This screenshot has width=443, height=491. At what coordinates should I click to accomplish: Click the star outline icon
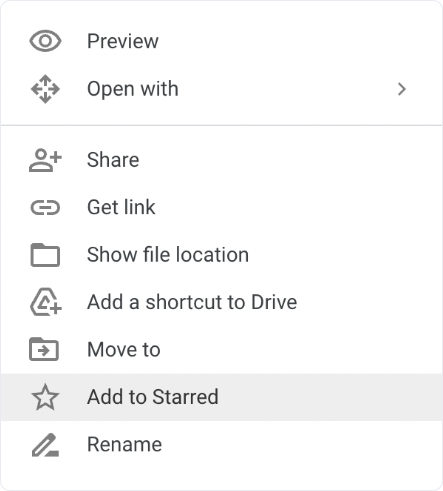[45, 397]
